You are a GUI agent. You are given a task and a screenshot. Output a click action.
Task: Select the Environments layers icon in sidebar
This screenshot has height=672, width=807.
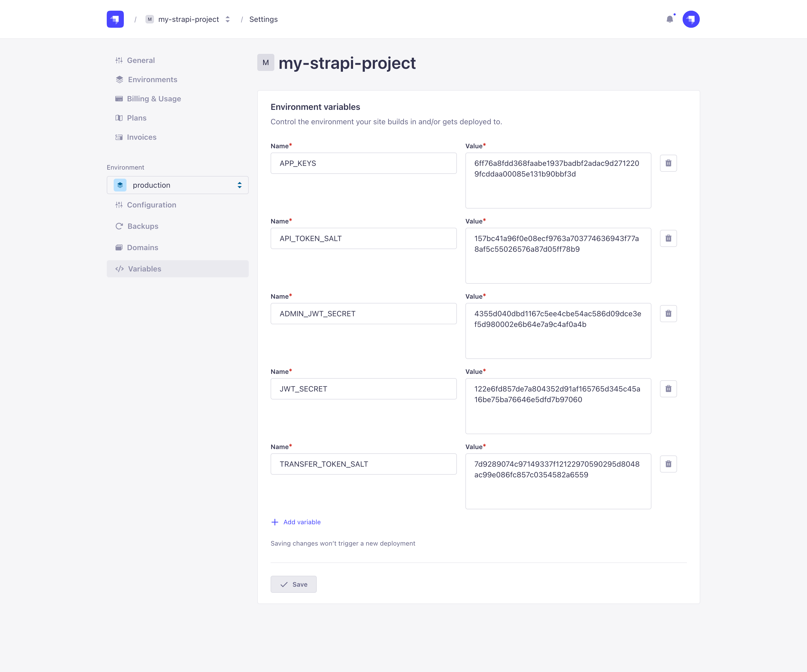[119, 79]
